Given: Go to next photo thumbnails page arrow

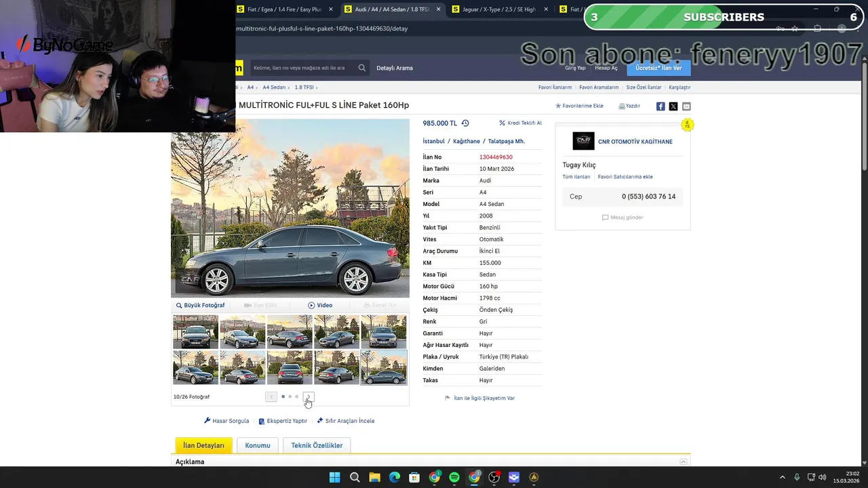Looking at the screenshot, I should click(309, 397).
